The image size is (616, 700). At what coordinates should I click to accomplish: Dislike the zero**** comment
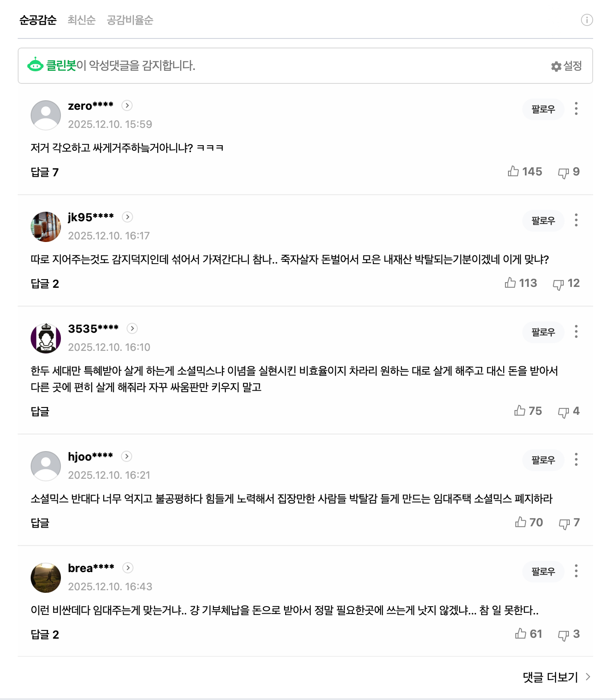pyautogui.click(x=563, y=172)
